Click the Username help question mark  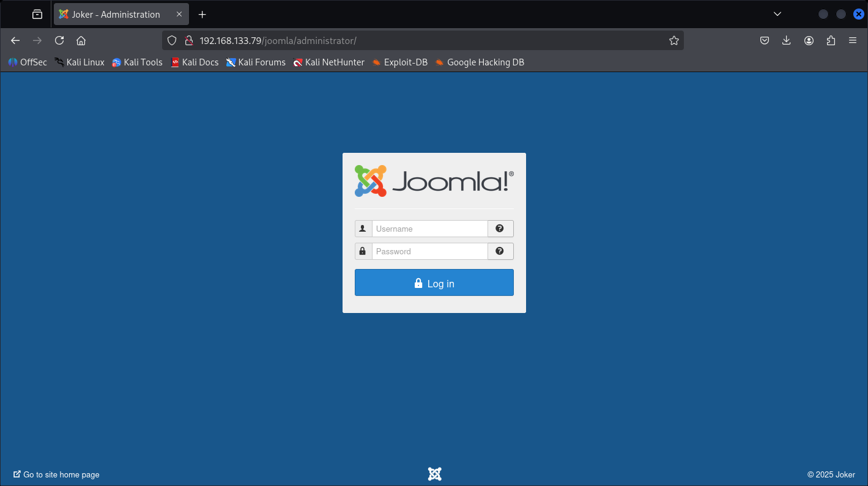coord(500,229)
